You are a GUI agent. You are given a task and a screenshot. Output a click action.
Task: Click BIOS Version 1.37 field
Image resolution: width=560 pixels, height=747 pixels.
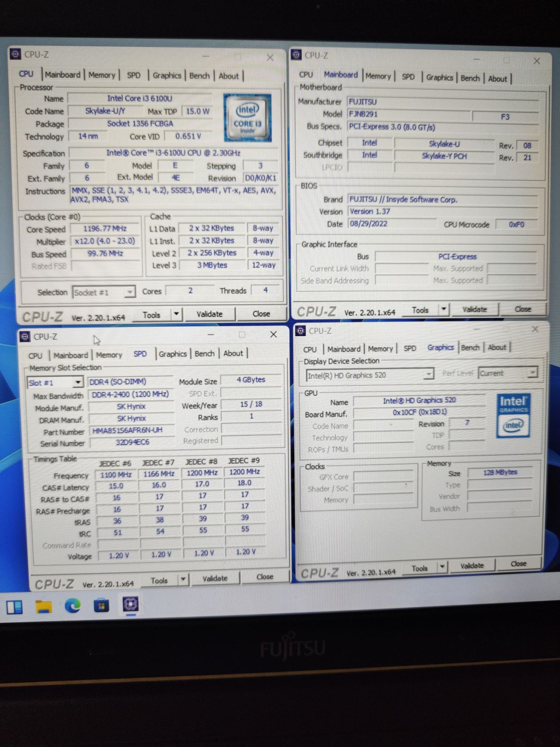coord(443,212)
